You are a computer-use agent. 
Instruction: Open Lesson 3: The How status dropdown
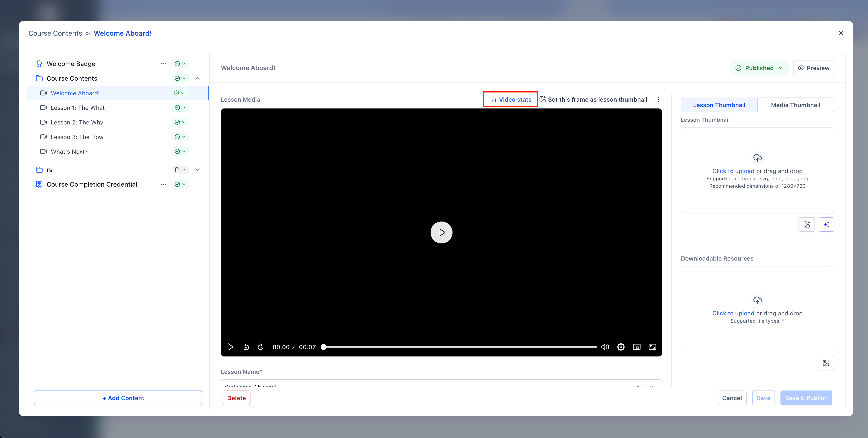[180, 137]
